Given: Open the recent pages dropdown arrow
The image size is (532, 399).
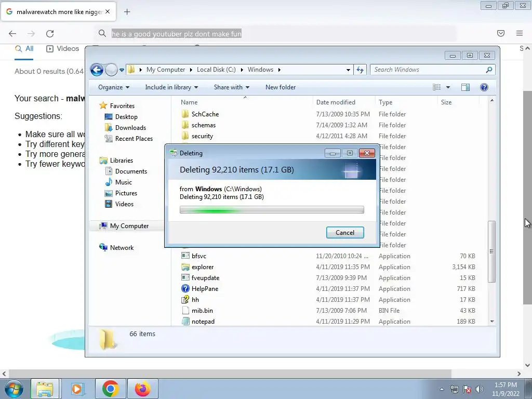Looking at the screenshot, I should (x=122, y=70).
